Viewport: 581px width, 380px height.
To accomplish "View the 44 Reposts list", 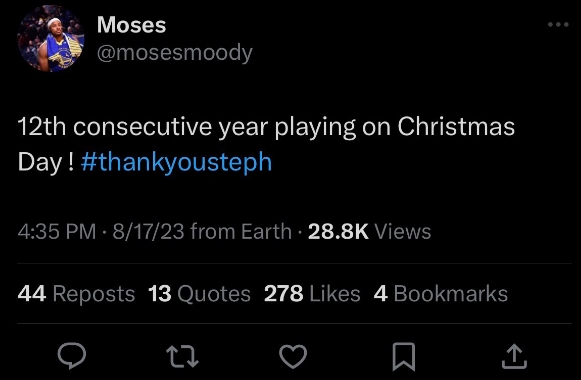I will pos(76,294).
